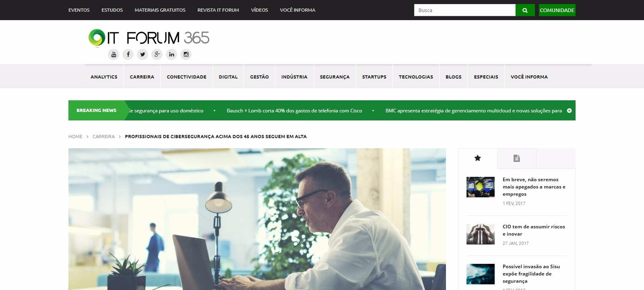Open the Segurança menu item
Screen dimensions: 644x290
[x=334, y=77]
